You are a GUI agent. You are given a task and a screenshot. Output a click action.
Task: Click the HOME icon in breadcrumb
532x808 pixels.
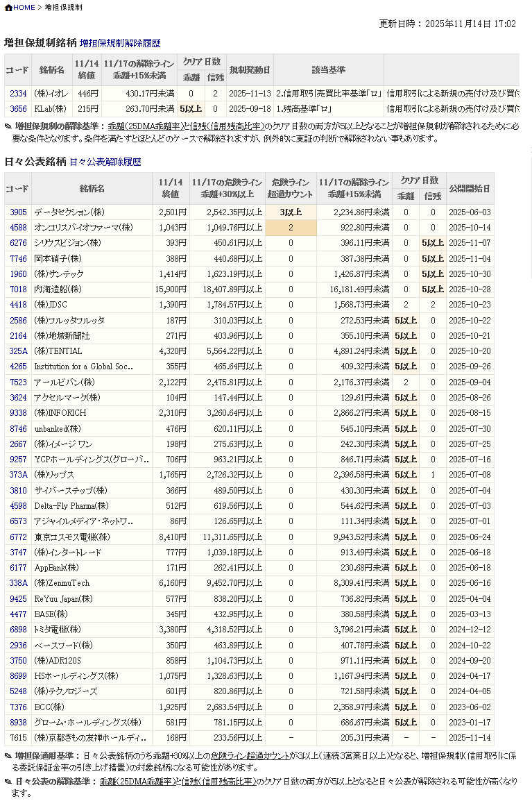coord(8,8)
